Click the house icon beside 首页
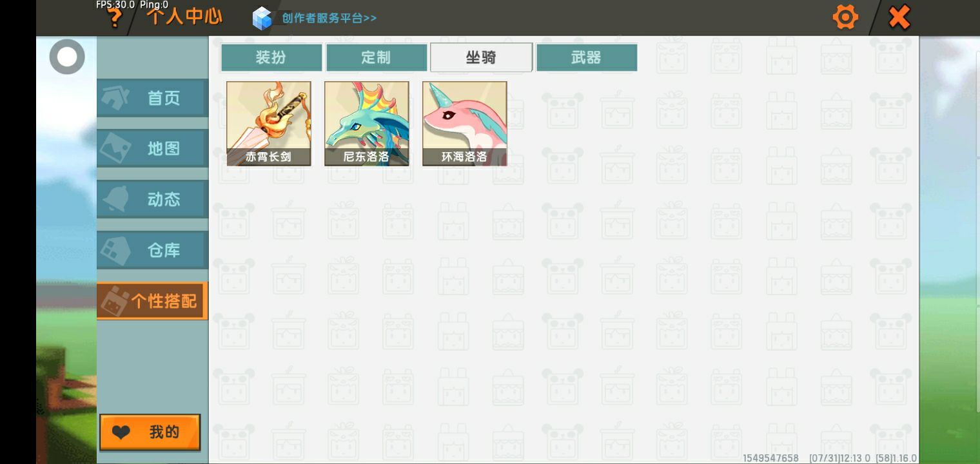Viewport: 980px width, 464px height. (x=116, y=98)
